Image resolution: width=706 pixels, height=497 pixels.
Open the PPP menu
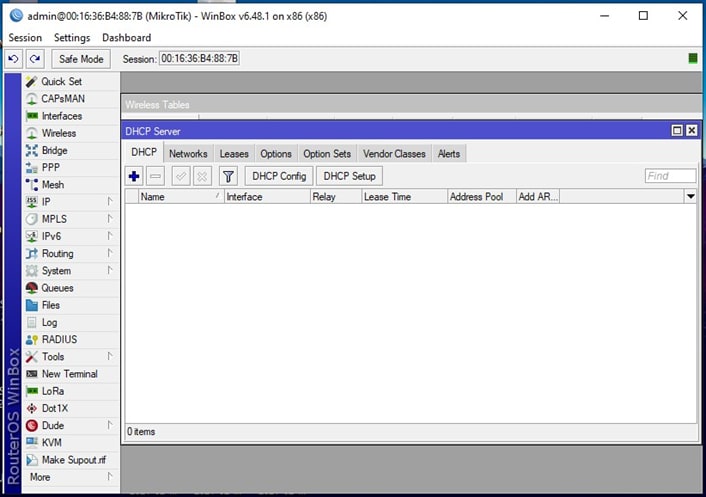pyautogui.click(x=50, y=167)
